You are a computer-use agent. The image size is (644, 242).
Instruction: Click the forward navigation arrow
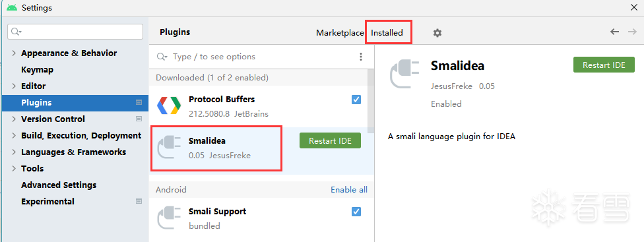631,32
